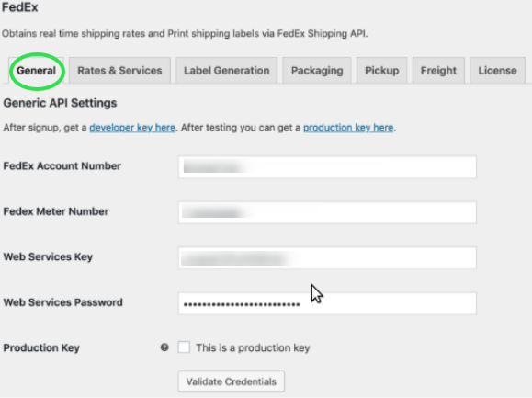Click the Web Services Password label
Screen dimensions: 532x398
(63, 302)
